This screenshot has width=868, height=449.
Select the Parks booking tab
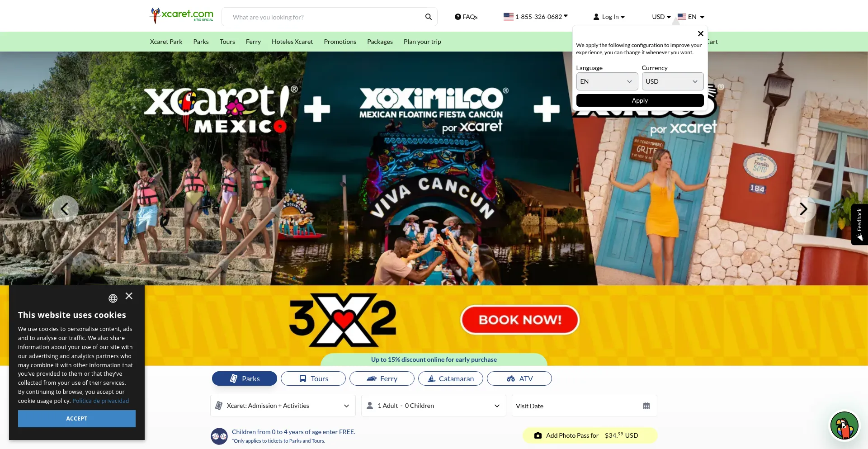(x=245, y=378)
